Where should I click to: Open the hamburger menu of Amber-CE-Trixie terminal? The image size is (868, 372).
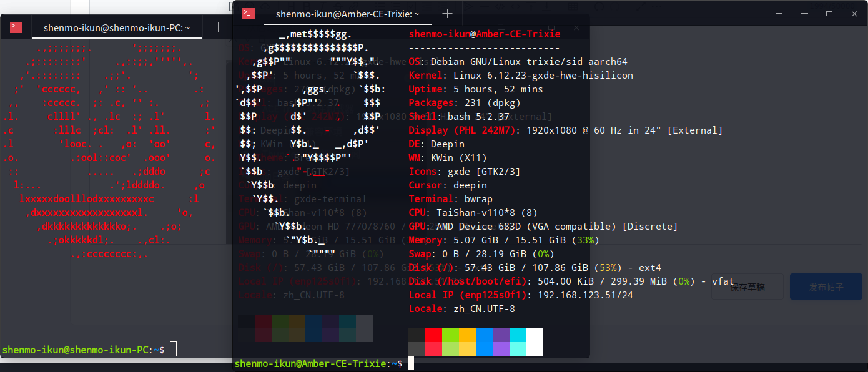click(779, 14)
